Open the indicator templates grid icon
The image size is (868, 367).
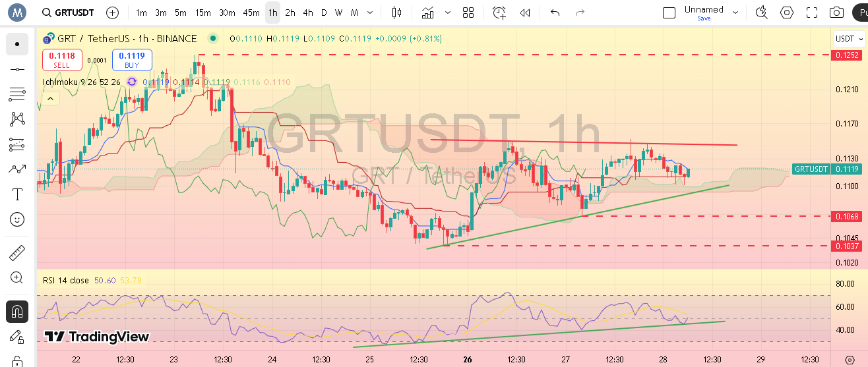[468, 13]
